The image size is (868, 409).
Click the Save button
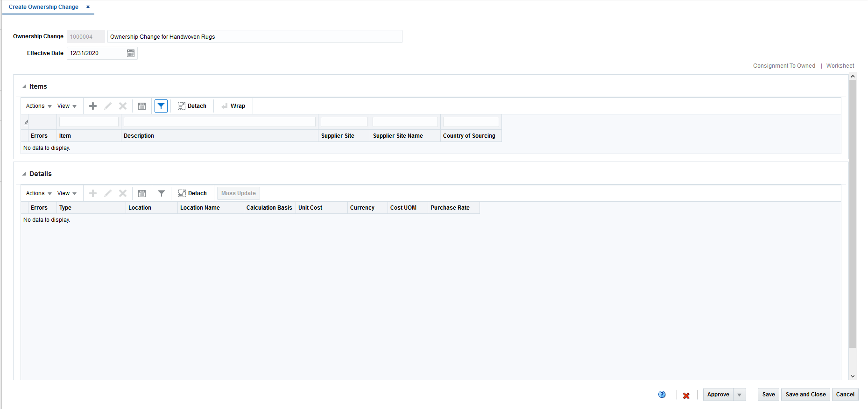tap(769, 395)
